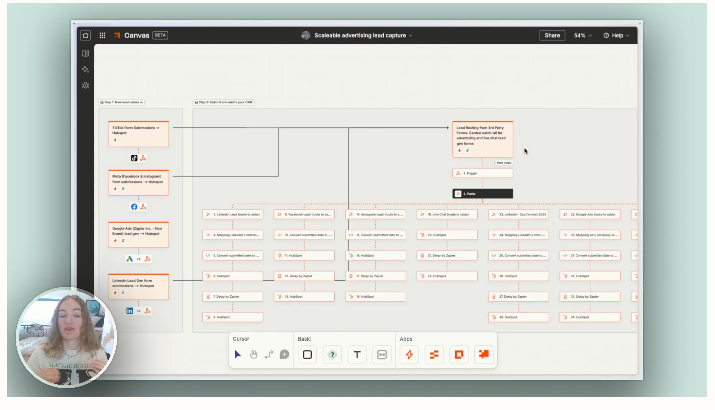Add a Zap app step

(409, 354)
